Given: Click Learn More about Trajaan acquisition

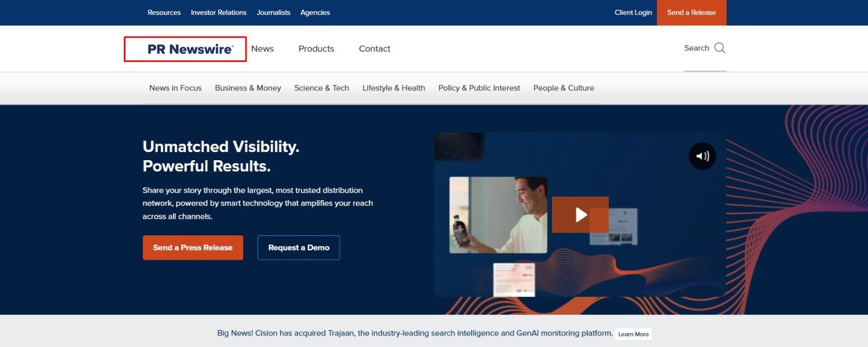Looking at the screenshot, I should click(633, 334).
